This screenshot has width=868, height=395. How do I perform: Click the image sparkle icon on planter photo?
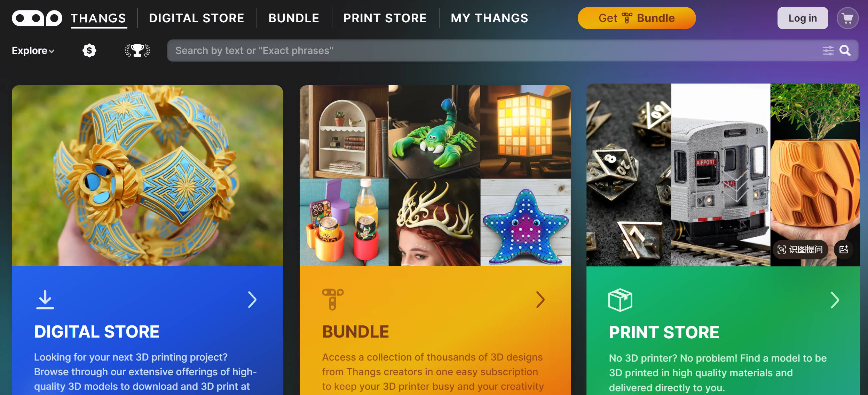coord(844,250)
